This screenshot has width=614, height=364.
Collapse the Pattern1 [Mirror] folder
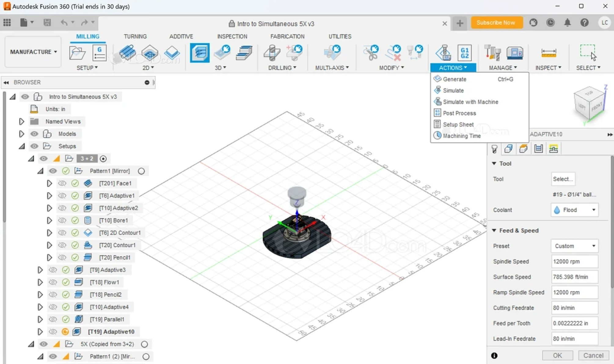coord(40,171)
